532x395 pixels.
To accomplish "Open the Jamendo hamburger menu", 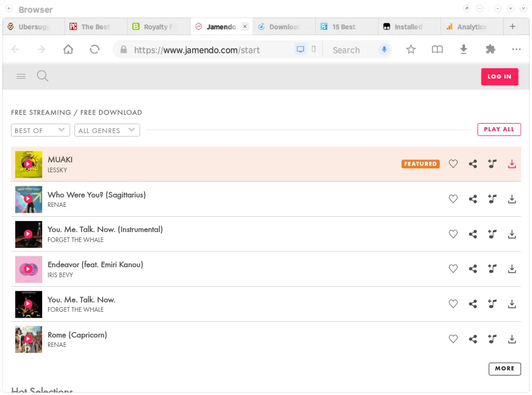I will (x=21, y=76).
